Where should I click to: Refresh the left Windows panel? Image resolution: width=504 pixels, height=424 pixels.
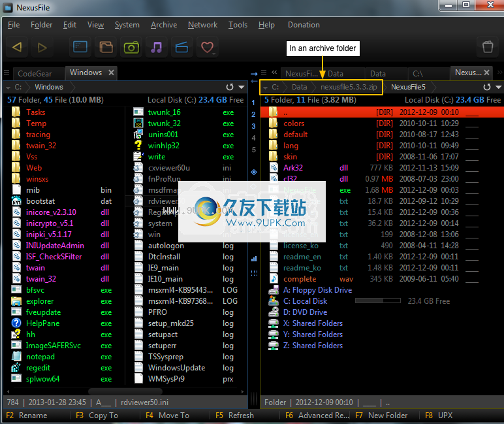[230, 87]
